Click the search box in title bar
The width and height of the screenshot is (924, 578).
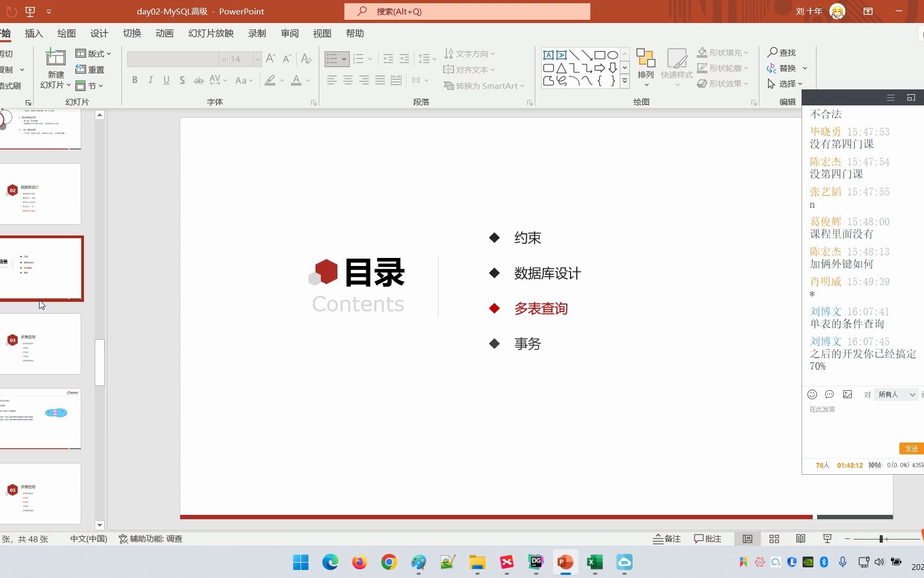tap(467, 11)
